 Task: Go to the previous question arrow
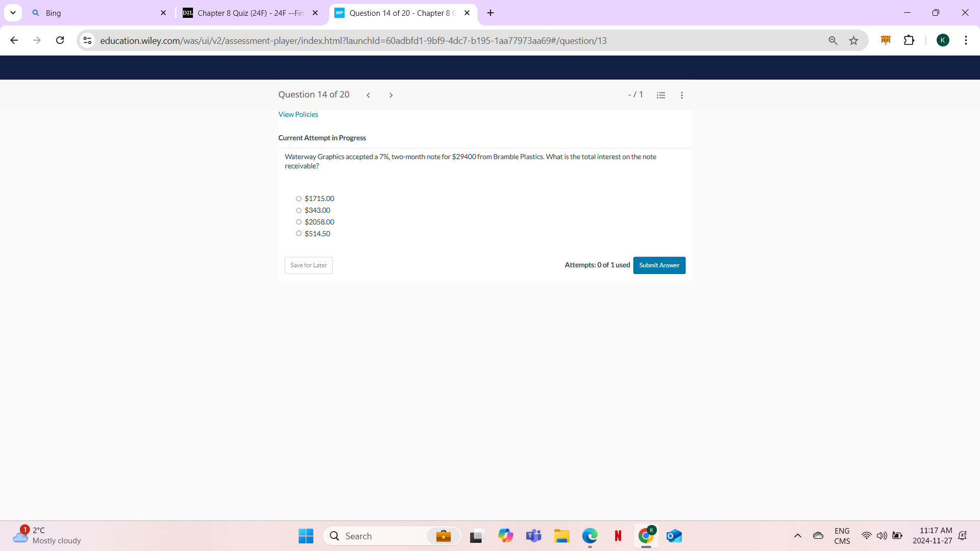[x=368, y=95]
